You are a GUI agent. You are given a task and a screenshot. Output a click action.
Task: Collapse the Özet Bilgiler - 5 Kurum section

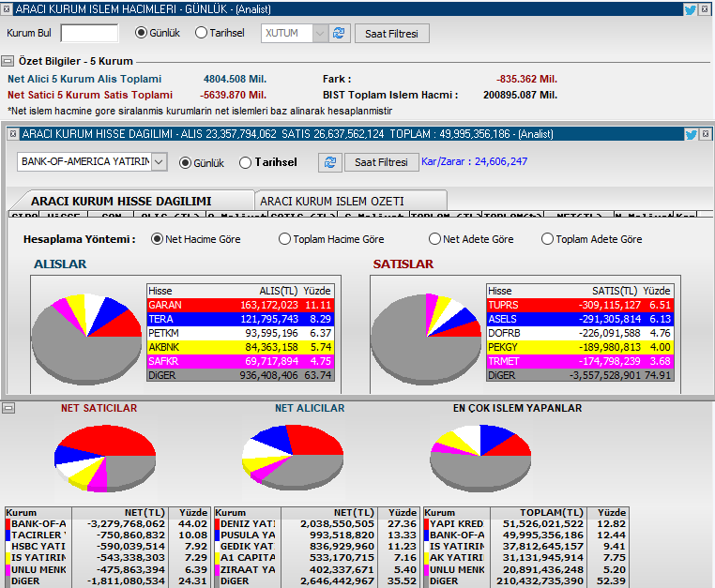pyautogui.click(x=8, y=61)
